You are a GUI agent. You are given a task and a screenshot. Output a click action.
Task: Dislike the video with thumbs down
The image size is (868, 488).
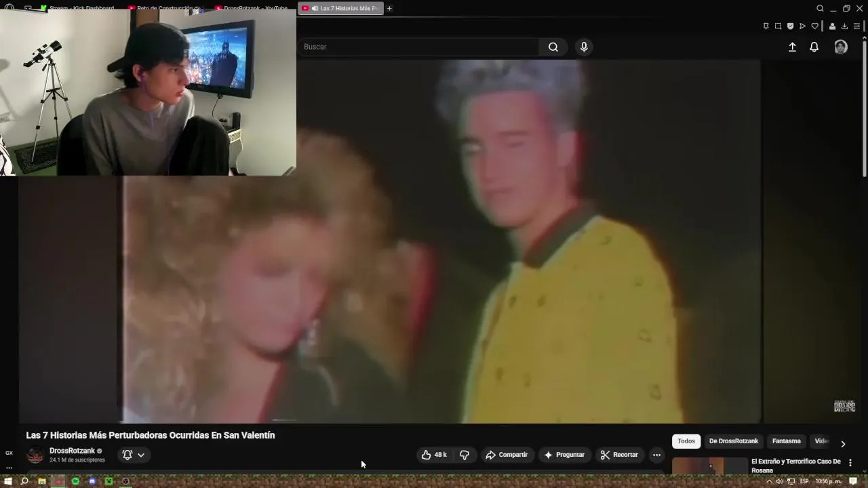pos(465,455)
